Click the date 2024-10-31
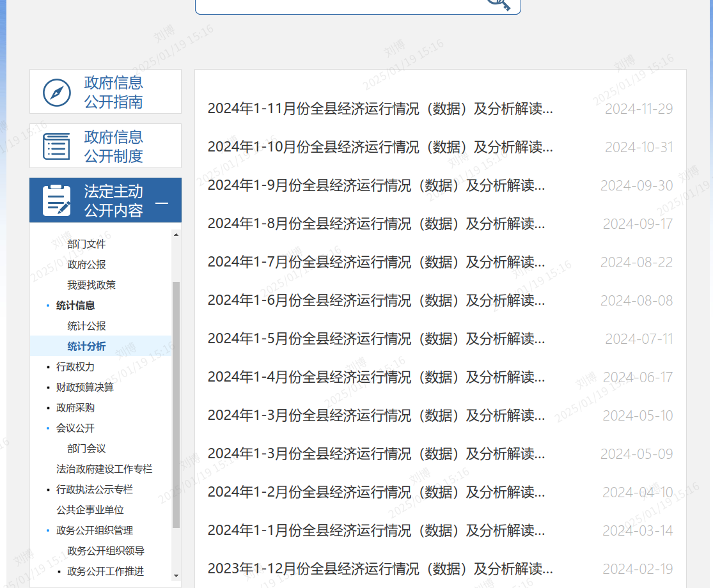 pyautogui.click(x=639, y=147)
